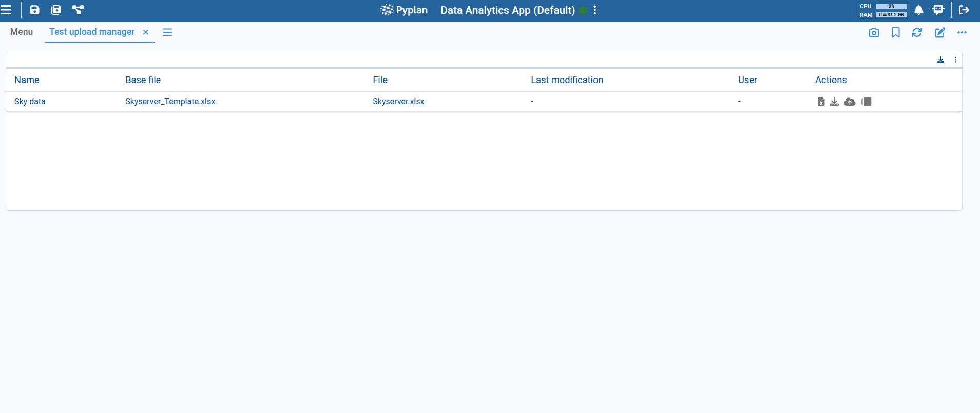This screenshot has width=980, height=413.
Task: Upload file via cloud icon for Sky data
Action: [850, 102]
